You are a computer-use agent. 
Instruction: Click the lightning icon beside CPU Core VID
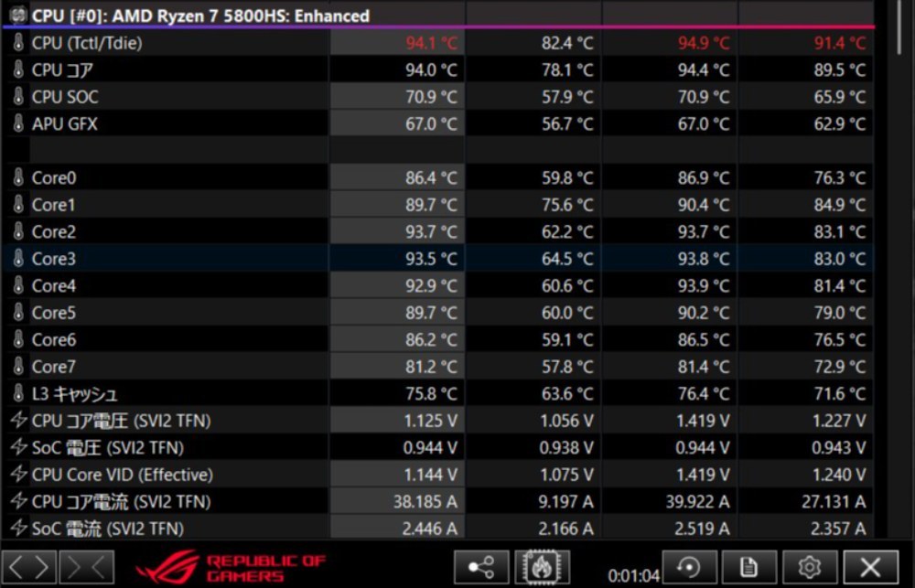(x=18, y=475)
